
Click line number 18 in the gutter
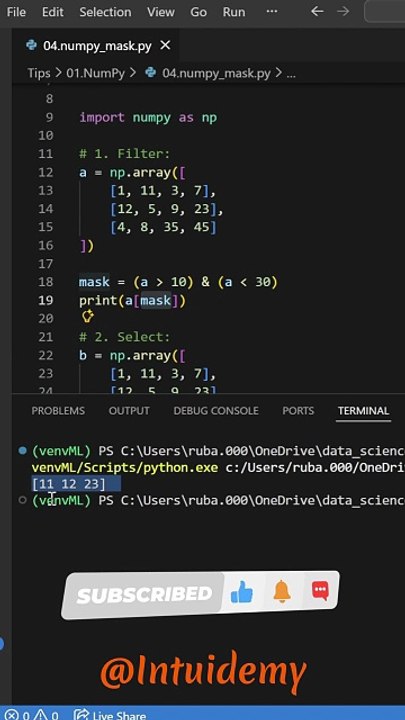pyautogui.click(x=45, y=281)
